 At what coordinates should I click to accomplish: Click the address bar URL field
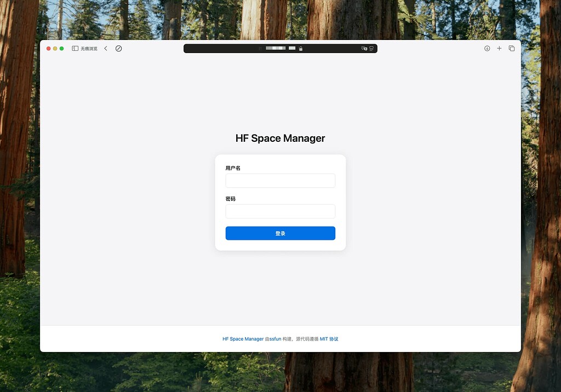280,48
